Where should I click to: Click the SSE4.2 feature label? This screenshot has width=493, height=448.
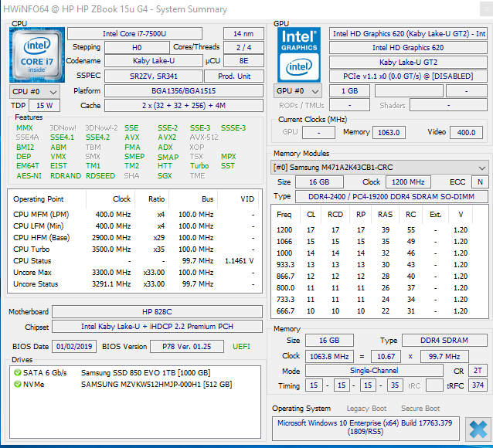tap(98, 137)
